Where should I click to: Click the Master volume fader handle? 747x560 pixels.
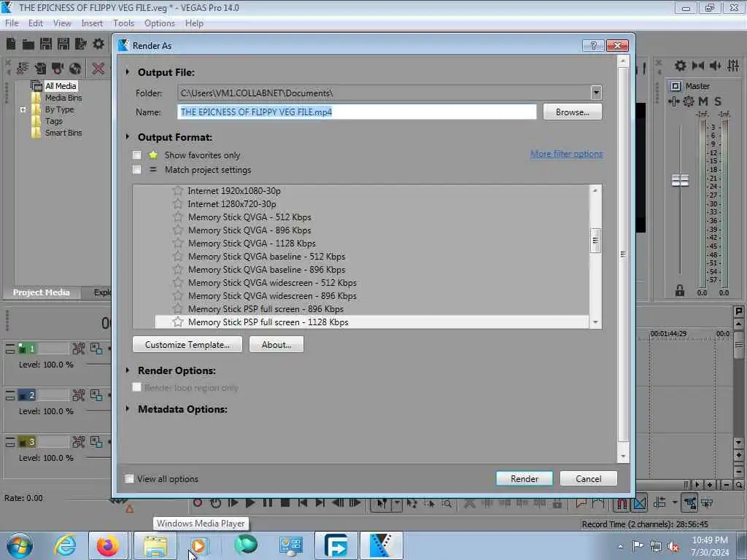[x=680, y=180]
